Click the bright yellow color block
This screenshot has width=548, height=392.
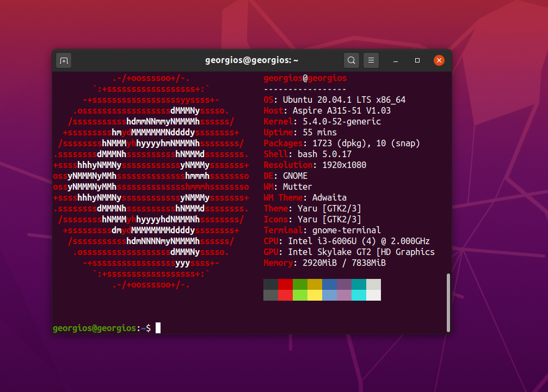click(x=315, y=295)
